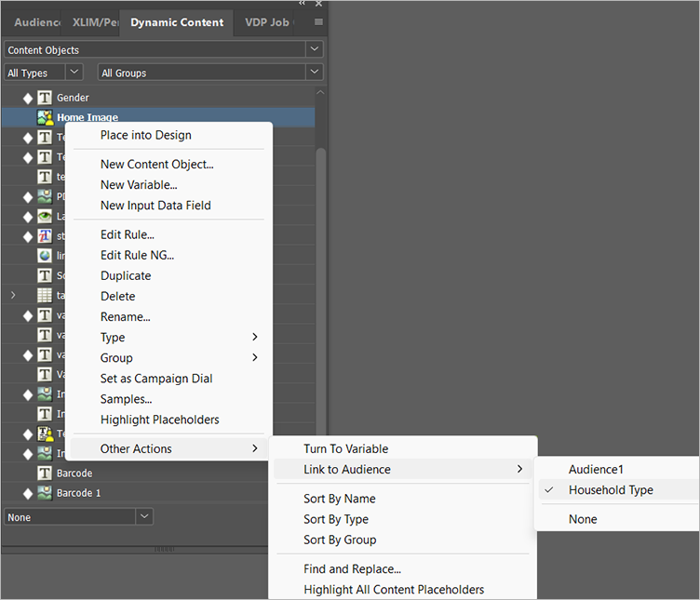Open the All Groups filter dropdown
The width and height of the screenshot is (700, 600).
(x=315, y=72)
